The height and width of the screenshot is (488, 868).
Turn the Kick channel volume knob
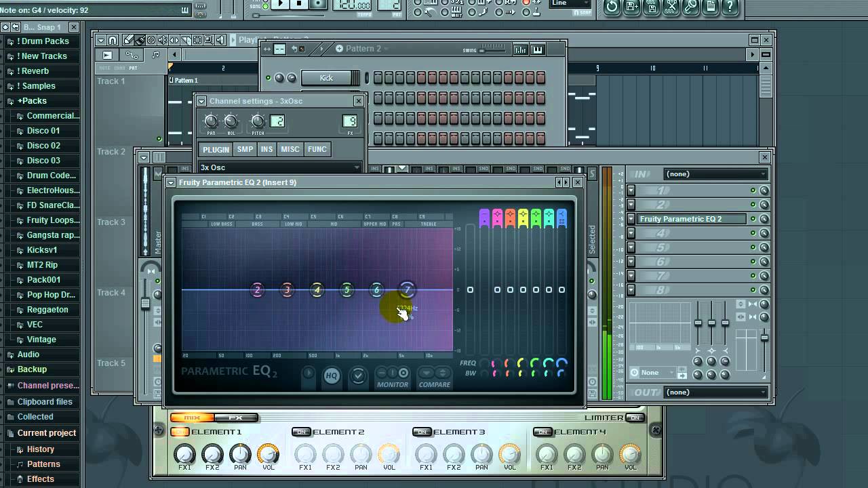point(292,78)
